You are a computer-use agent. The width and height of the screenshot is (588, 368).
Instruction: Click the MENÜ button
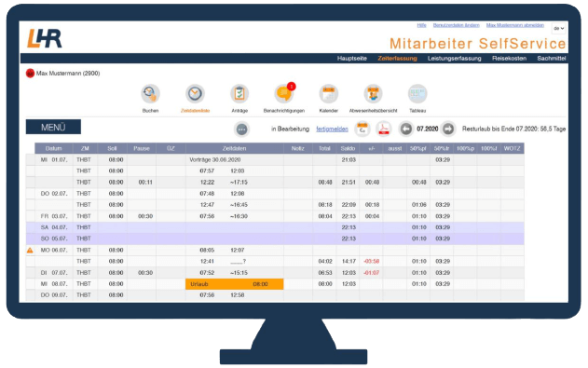[x=53, y=127]
